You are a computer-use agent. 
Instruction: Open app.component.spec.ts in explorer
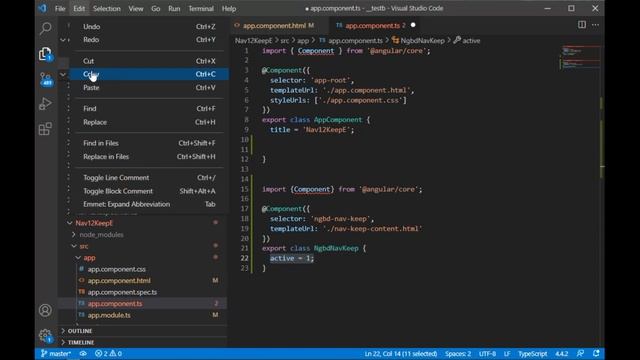[x=122, y=292]
